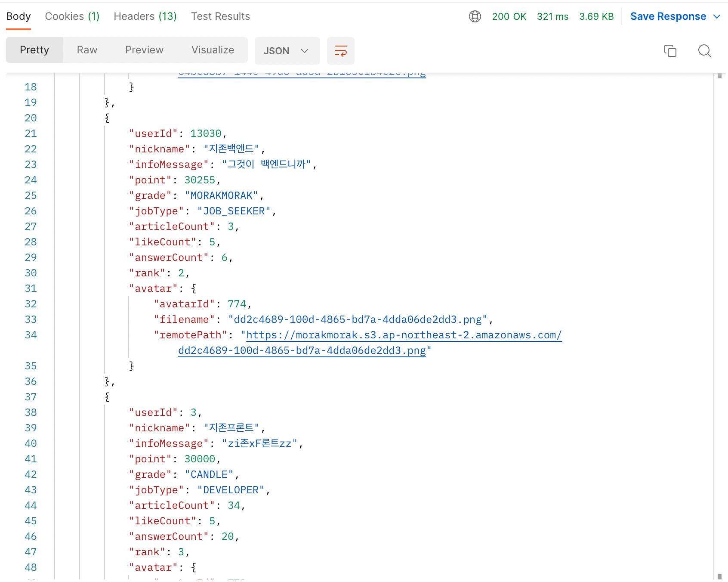Image resolution: width=728 pixels, height=582 pixels.
Task: Click the nickname value "지존프론트"
Action: coord(231,428)
